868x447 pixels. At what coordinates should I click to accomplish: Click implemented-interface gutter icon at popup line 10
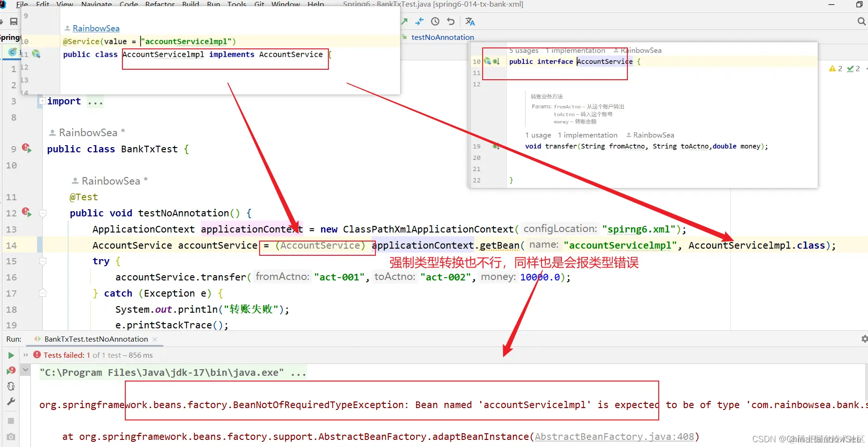tap(496, 61)
